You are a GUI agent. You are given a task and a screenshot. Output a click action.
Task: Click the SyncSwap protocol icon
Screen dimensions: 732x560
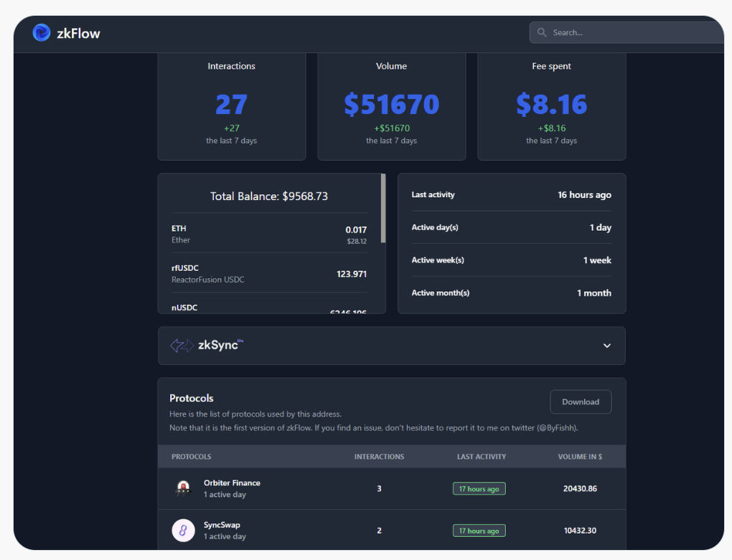(184, 531)
